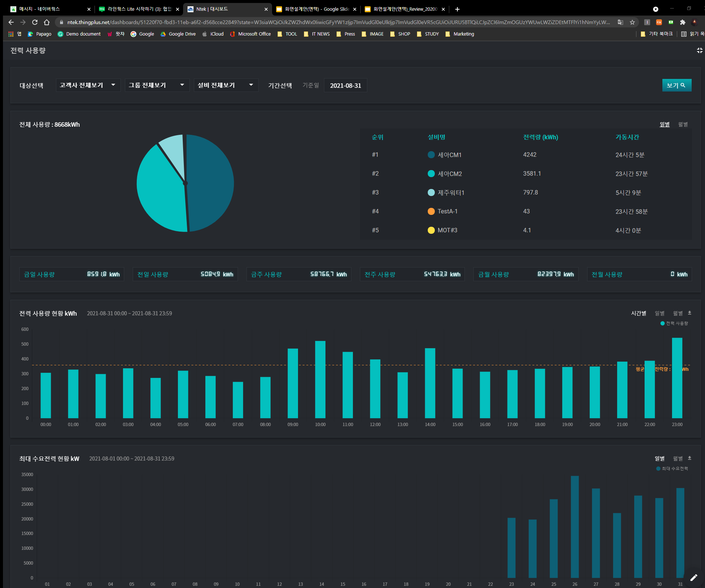The height and width of the screenshot is (588, 705).
Task: Download the 전력 사용량 현황 chart data
Action: coord(689,313)
